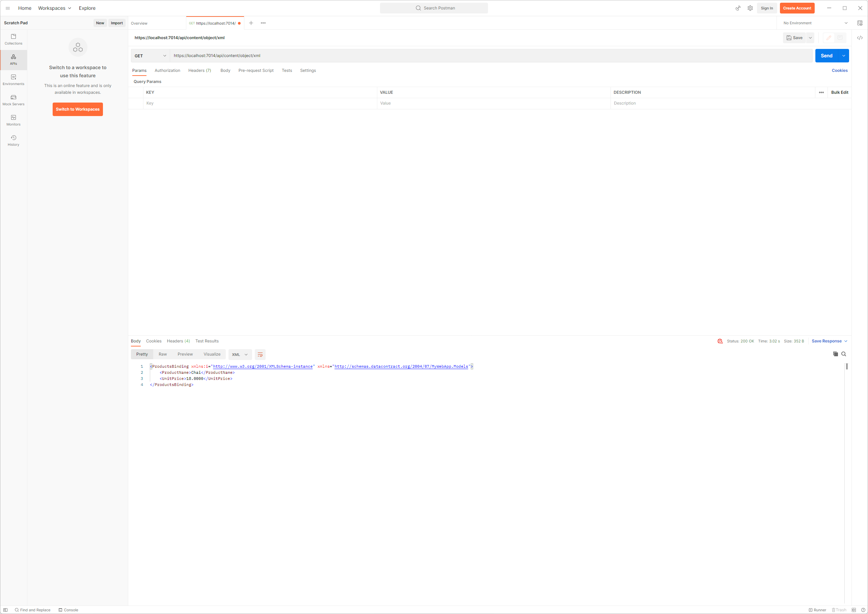The width and height of the screenshot is (868, 614).
Task: Click the Send button
Action: coord(826,56)
